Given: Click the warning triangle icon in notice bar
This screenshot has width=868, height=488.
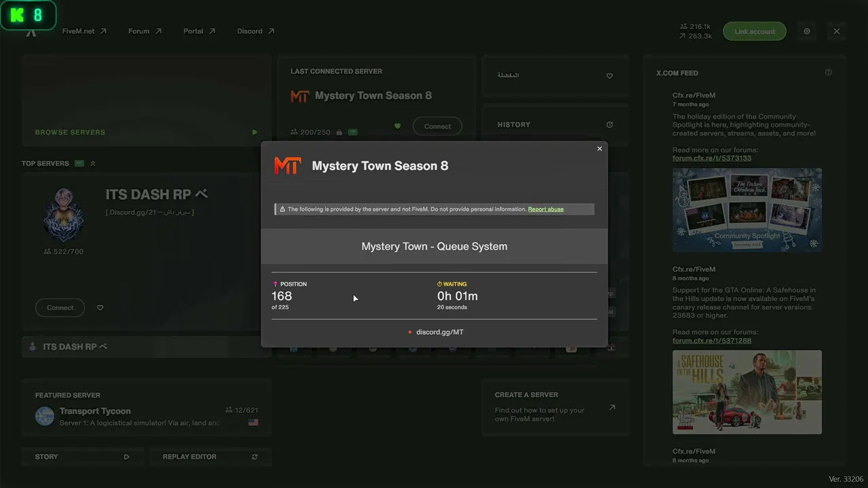Looking at the screenshot, I should tap(282, 209).
